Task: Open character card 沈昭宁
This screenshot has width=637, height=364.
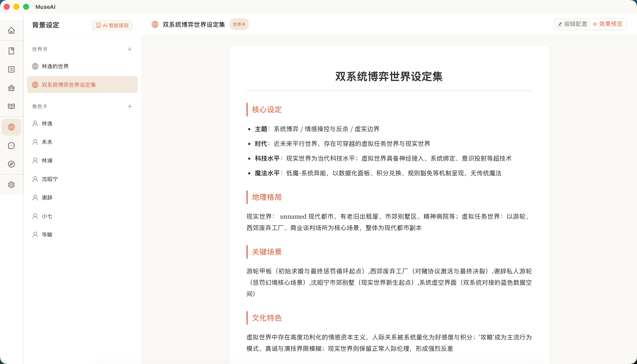Action: tap(82, 179)
